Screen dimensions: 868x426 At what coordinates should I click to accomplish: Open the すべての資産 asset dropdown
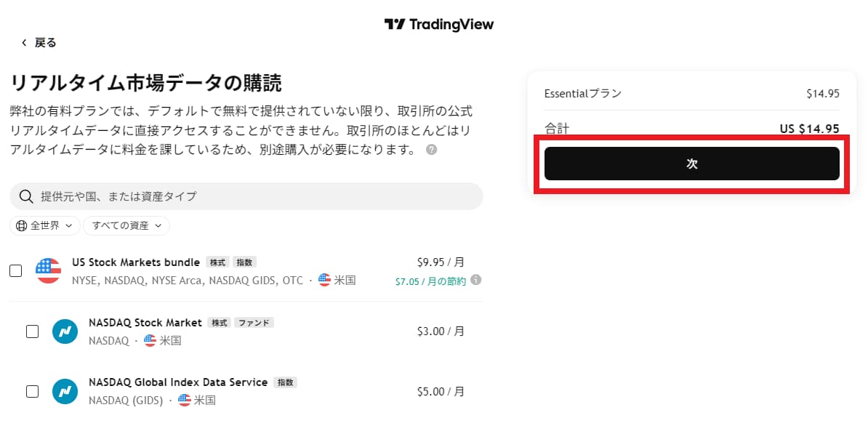(126, 226)
